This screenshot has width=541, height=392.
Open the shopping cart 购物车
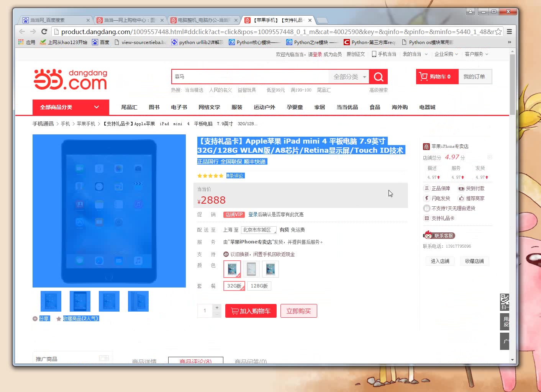(x=437, y=77)
